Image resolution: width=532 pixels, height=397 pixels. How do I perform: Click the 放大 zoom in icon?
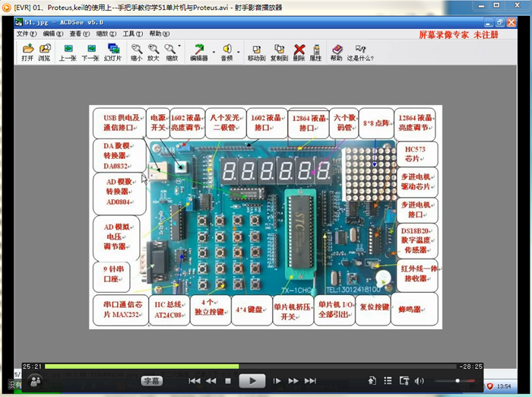[x=153, y=52]
